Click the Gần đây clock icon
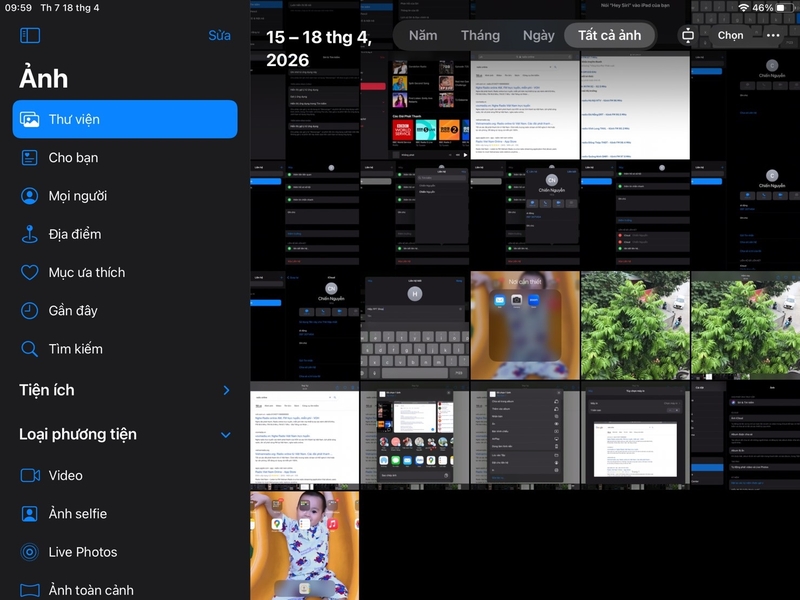This screenshot has height=600, width=800. pyautogui.click(x=30, y=311)
